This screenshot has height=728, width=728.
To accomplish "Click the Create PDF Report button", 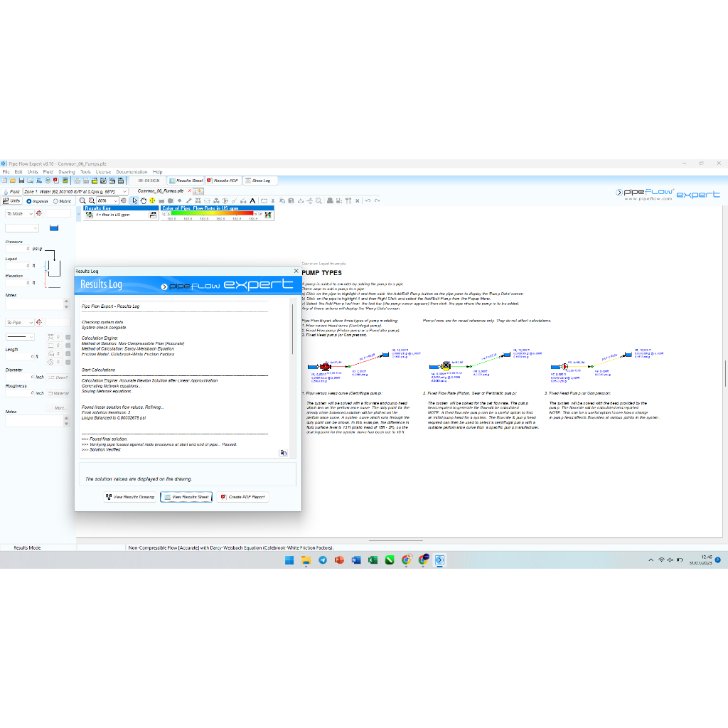I will (x=242, y=497).
